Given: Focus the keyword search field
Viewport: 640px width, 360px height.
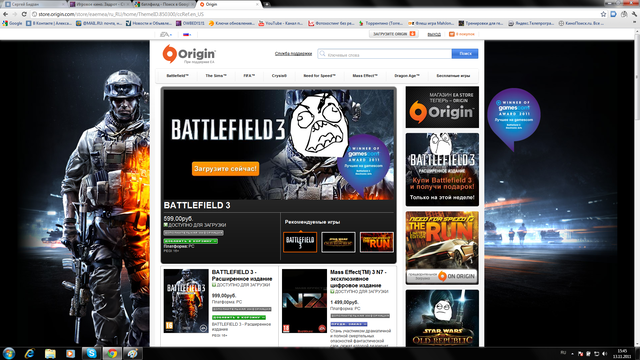Looking at the screenshot, I should tap(385, 54).
